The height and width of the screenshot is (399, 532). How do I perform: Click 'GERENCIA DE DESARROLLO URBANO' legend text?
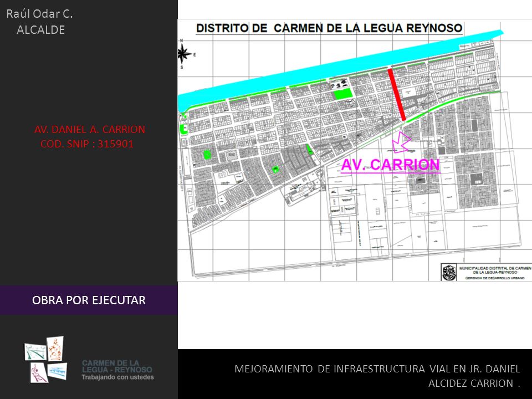495,278
